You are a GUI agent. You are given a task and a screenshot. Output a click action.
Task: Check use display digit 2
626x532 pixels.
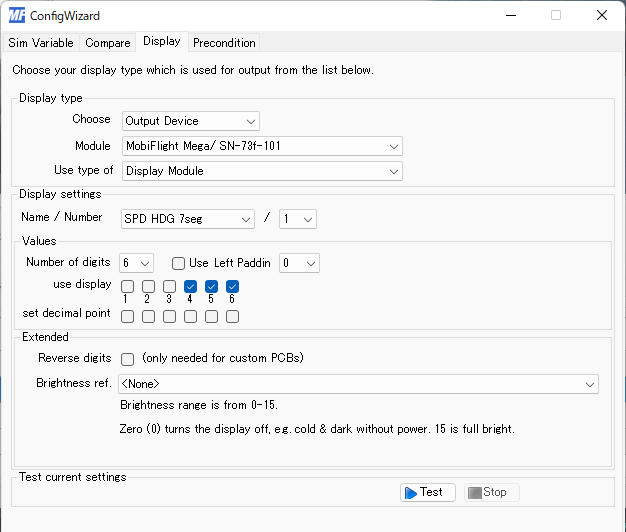coord(149,287)
